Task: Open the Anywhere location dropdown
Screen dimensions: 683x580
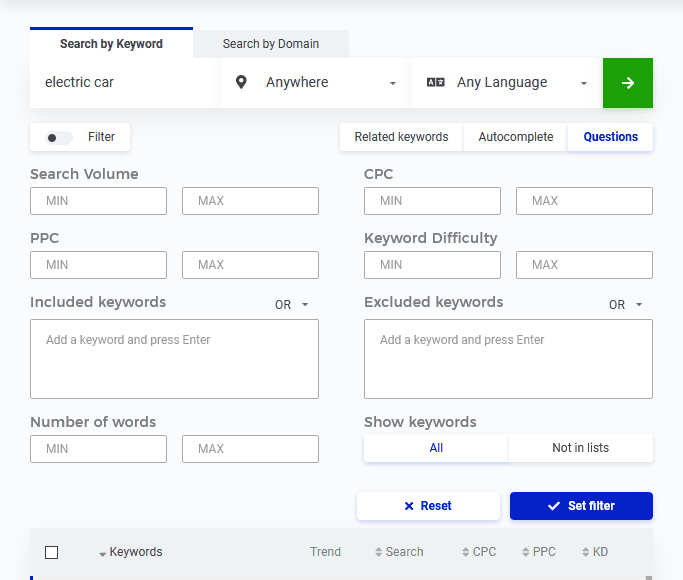Action: [313, 83]
